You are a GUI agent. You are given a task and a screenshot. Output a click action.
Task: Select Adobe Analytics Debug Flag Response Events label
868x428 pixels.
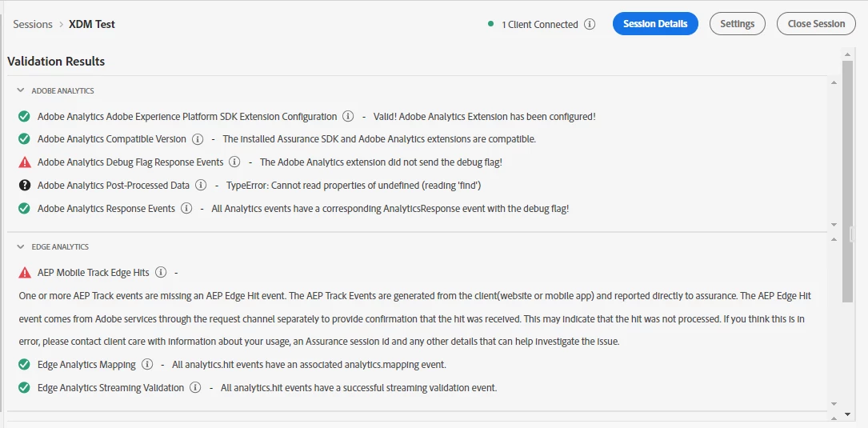(130, 162)
